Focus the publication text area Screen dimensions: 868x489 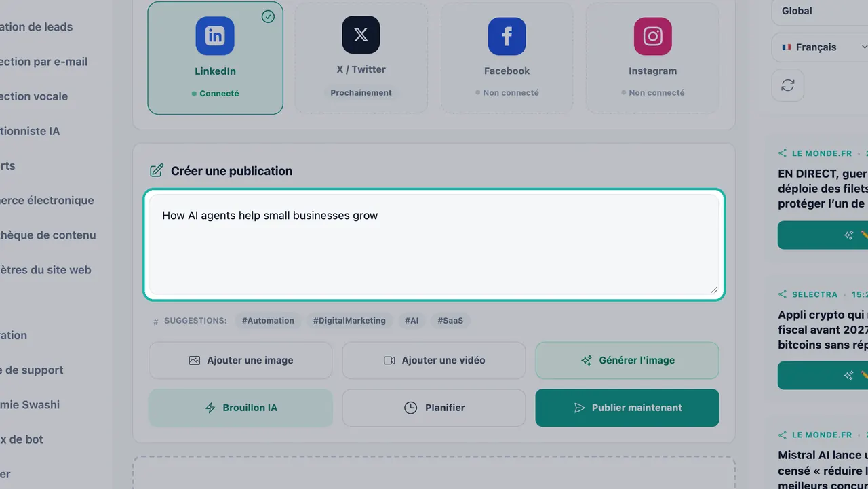[434, 245]
